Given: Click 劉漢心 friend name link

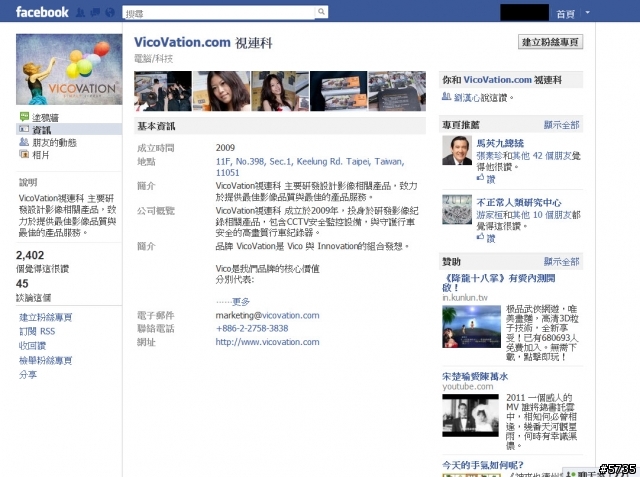Looking at the screenshot, I should (x=467, y=98).
